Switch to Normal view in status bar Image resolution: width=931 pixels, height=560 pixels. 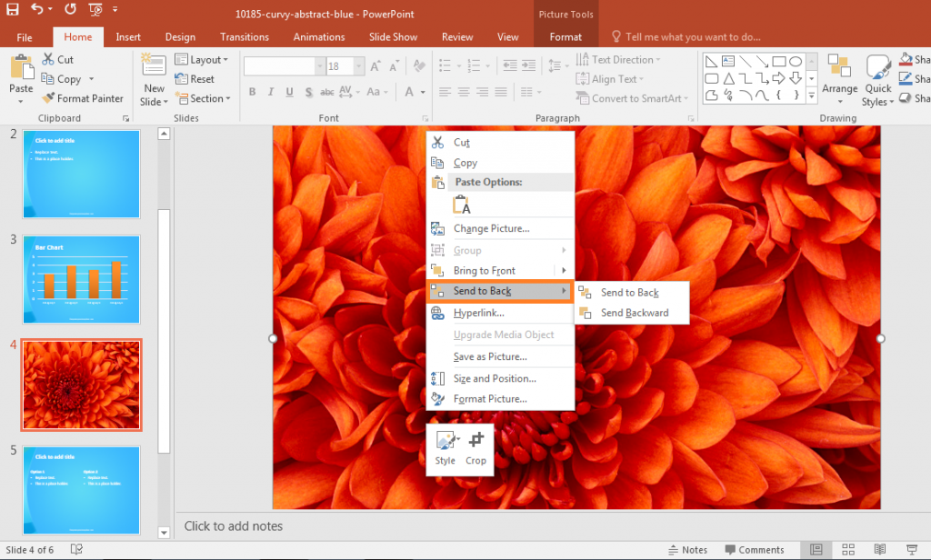816,549
